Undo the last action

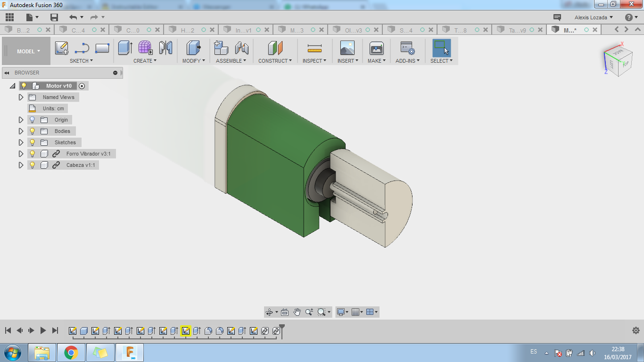[x=73, y=17]
